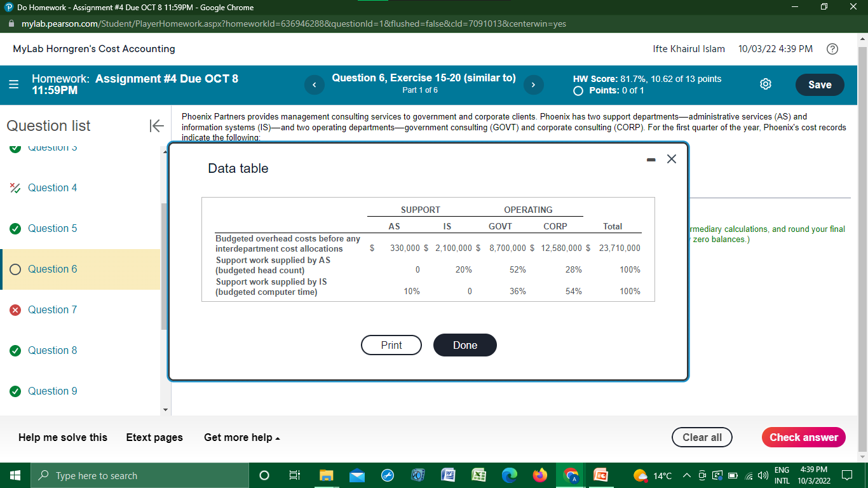
Task: Click the Total 23,710,000 cell
Action: pyautogui.click(x=620, y=248)
